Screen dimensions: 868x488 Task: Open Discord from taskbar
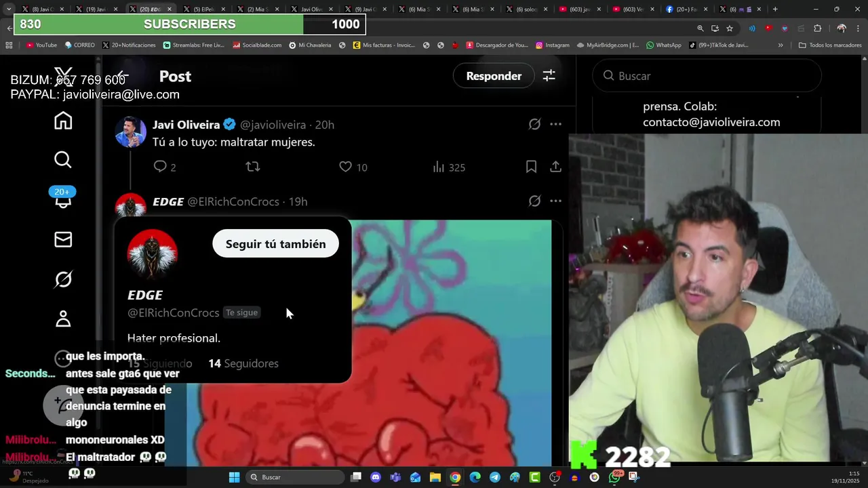click(376, 477)
